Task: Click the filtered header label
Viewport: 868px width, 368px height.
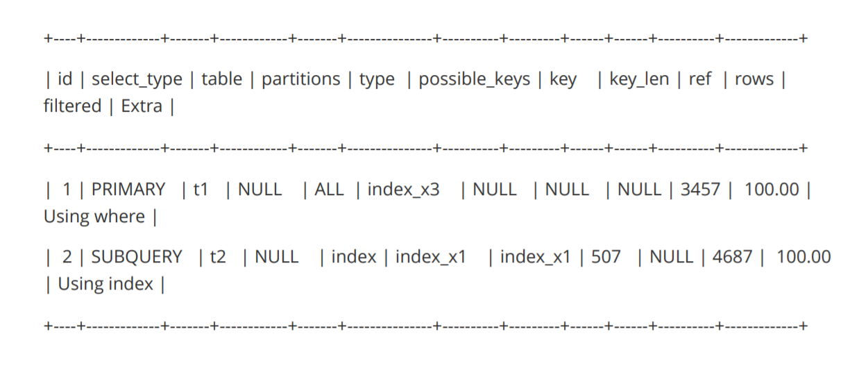Action: (x=72, y=106)
